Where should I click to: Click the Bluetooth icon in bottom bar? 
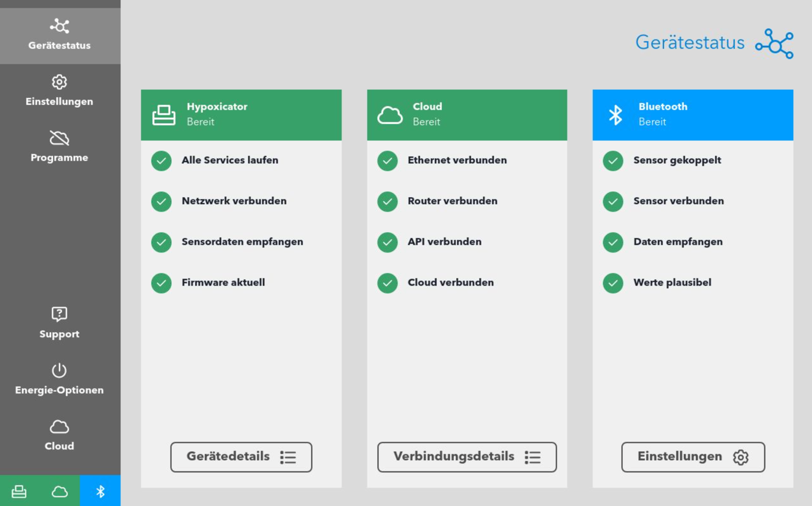(x=101, y=491)
